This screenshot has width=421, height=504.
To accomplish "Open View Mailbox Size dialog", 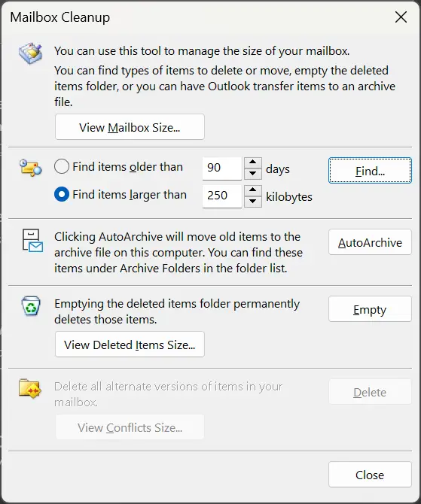I will (130, 127).
